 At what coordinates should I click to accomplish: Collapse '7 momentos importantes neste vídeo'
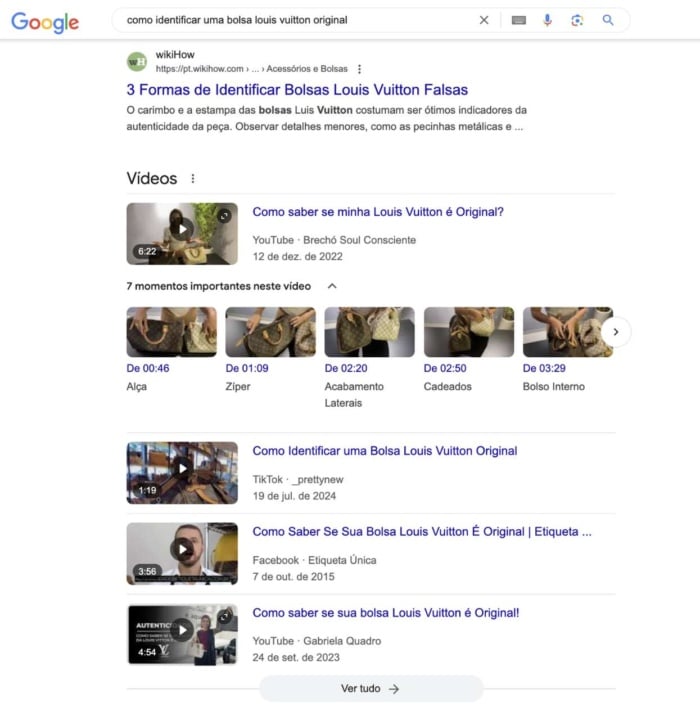click(x=332, y=286)
